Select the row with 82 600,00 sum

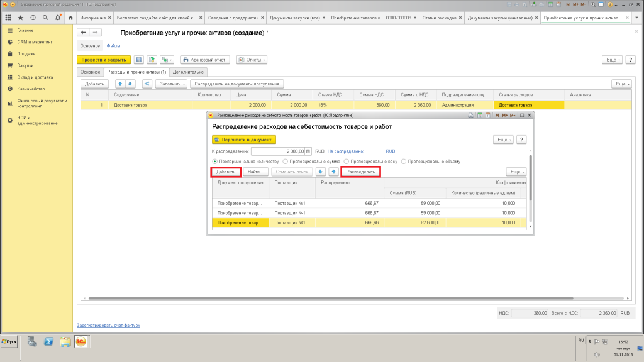tap(369, 223)
